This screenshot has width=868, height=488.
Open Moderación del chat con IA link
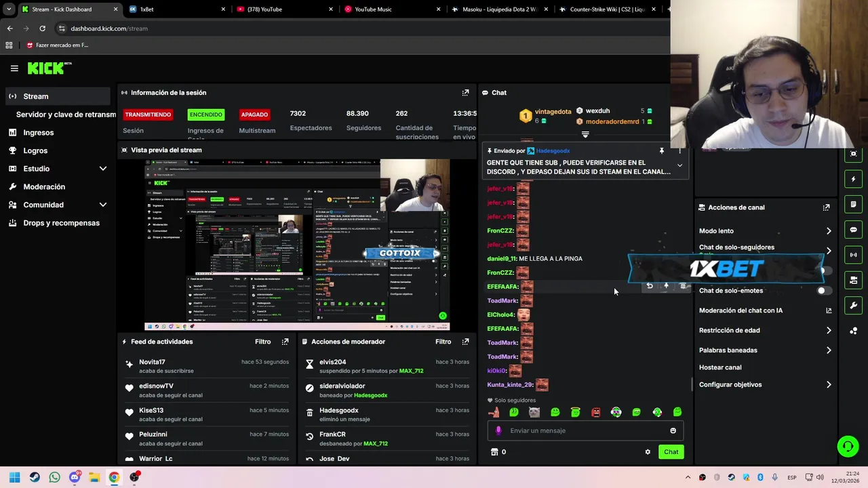765,310
